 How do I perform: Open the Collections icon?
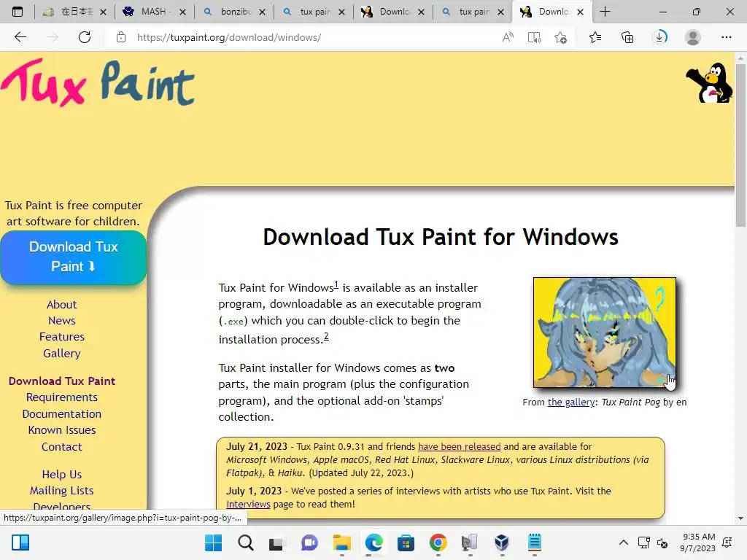tap(627, 37)
